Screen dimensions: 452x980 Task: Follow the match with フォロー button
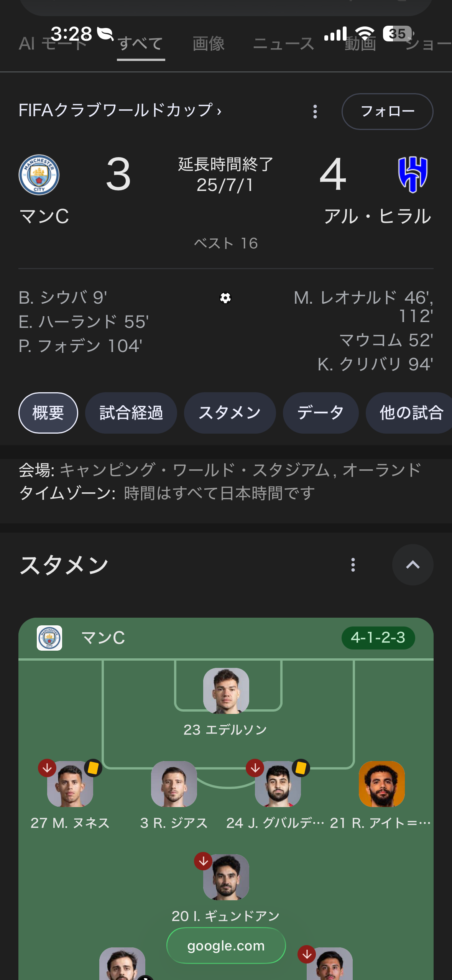[388, 112]
